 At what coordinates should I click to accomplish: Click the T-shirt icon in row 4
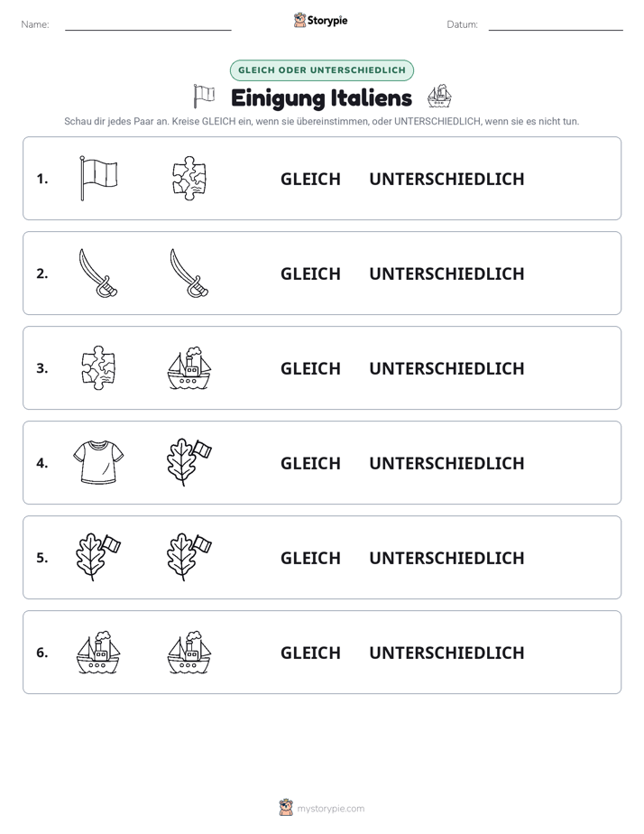coord(98,462)
